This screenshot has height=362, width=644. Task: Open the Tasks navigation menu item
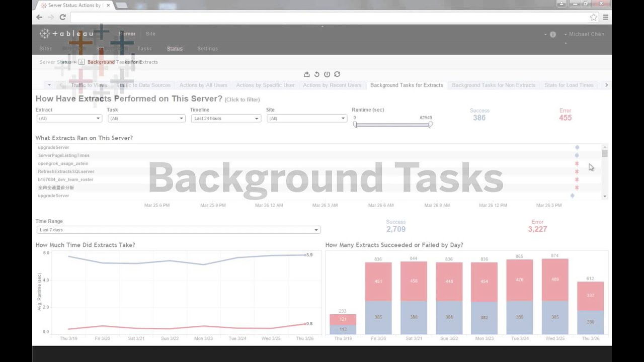click(x=144, y=49)
